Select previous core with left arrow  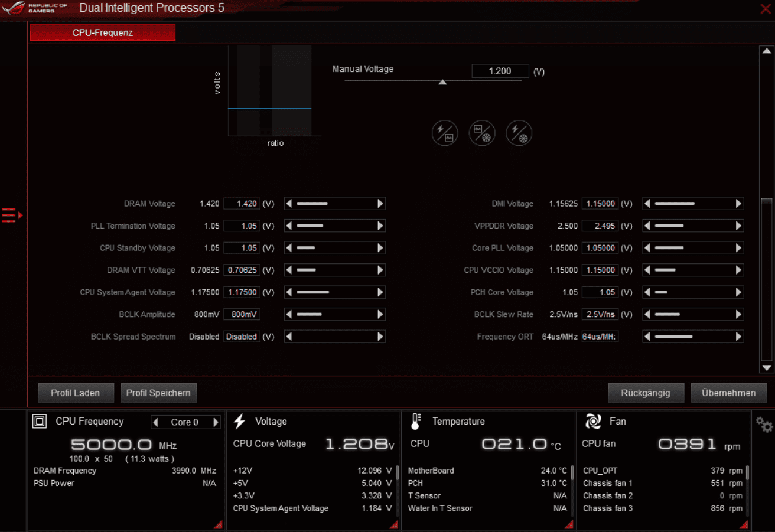156,422
